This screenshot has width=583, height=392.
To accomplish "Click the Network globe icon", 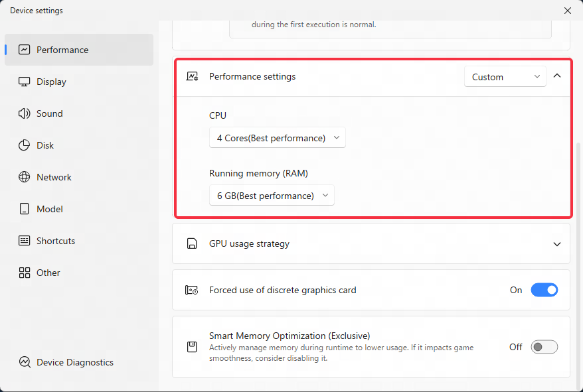I will pyautogui.click(x=24, y=177).
